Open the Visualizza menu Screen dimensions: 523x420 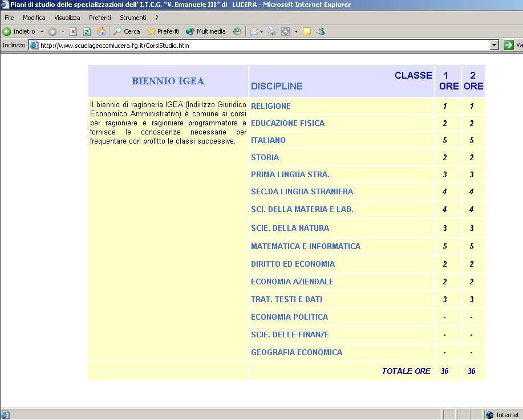pyautogui.click(x=67, y=18)
